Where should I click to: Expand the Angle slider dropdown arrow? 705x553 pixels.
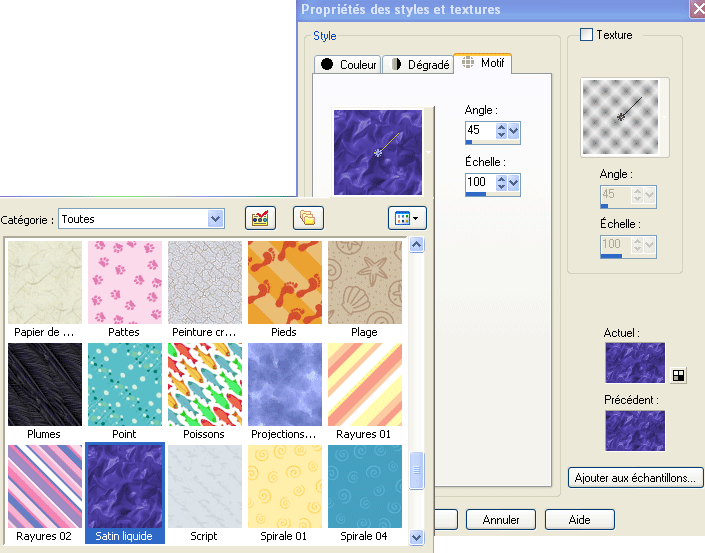point(514,130)
